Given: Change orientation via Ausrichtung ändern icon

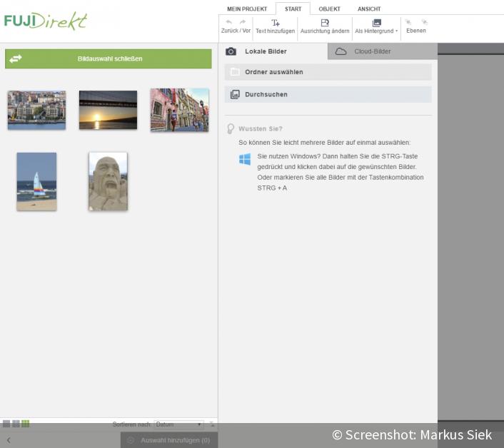Looking at the screenshot, I should 325,23.
